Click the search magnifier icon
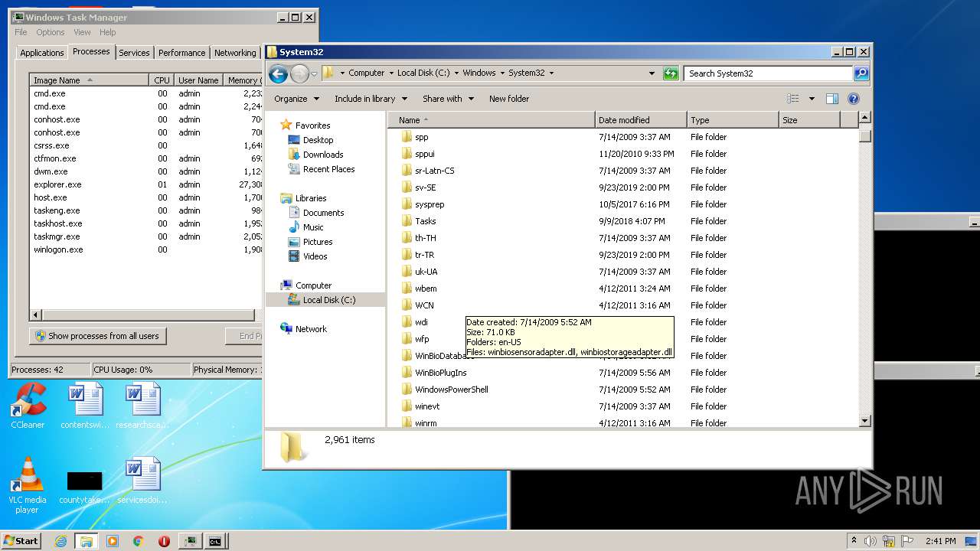This screenshot has width=980, height=551. (861, 73)
